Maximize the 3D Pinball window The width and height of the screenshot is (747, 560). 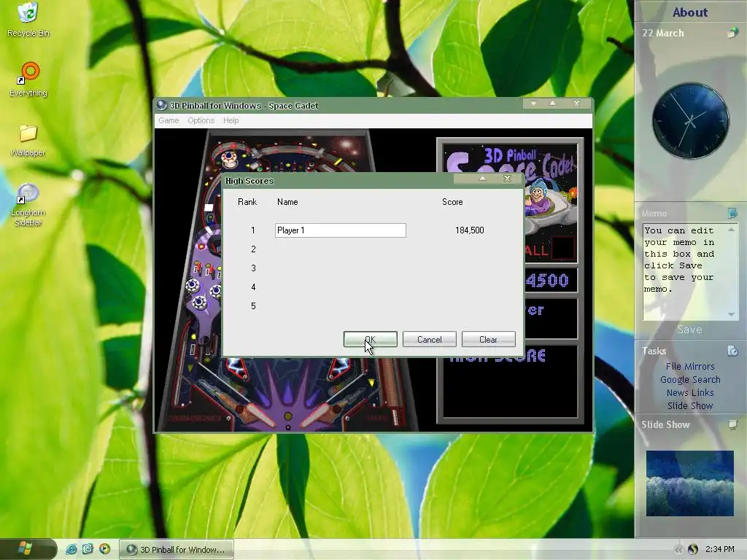553,104
